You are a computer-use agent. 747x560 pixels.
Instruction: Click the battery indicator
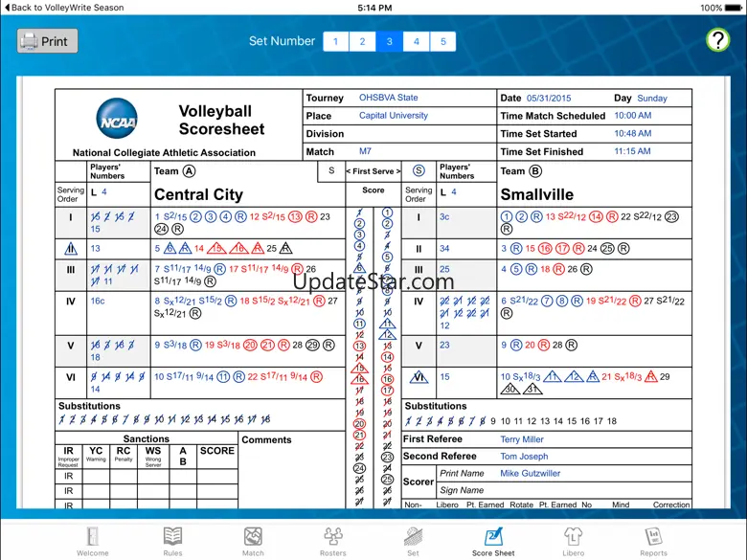(x=734, y=8)
